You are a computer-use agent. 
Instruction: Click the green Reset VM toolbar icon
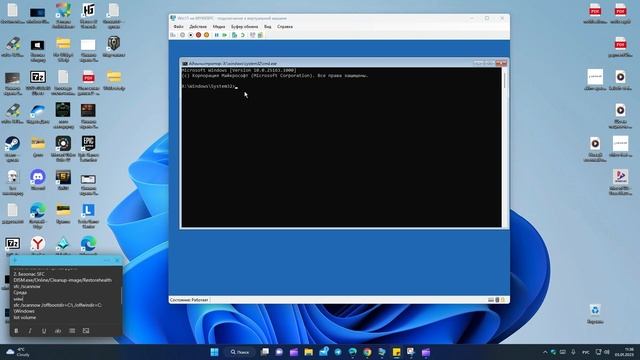[x=224, y=35]
